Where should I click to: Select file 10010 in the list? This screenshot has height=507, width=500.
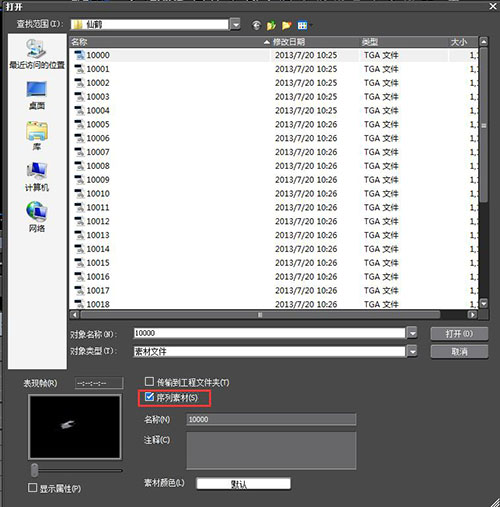[98, 194]
